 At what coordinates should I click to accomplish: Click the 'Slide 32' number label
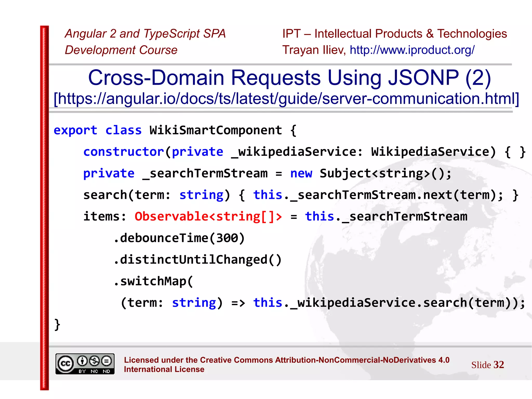click(488, 365)
